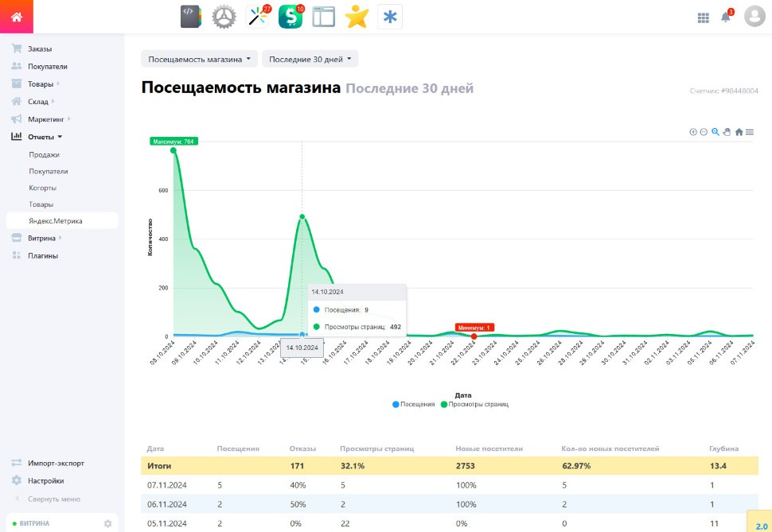This screenshot has height=532, width=772.
Task: Go to the home dashboard icon
Action: coord(16,17)
